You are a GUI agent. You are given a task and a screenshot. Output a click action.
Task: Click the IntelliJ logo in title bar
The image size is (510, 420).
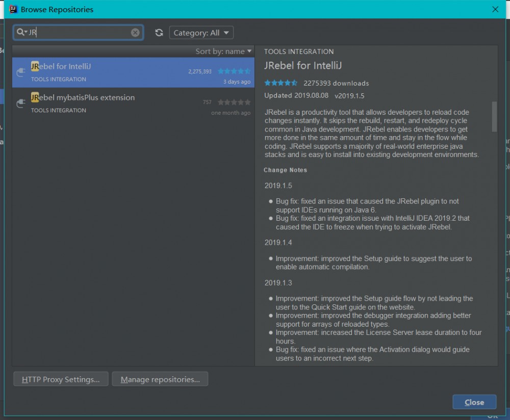(x=13, y=9)
